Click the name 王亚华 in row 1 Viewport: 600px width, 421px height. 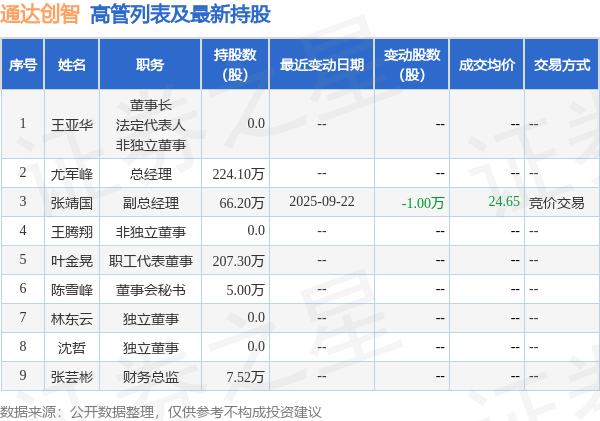(72, 124)
